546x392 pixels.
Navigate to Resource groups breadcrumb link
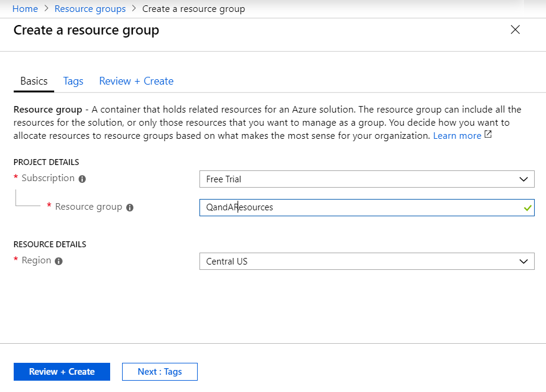point(90,9)
